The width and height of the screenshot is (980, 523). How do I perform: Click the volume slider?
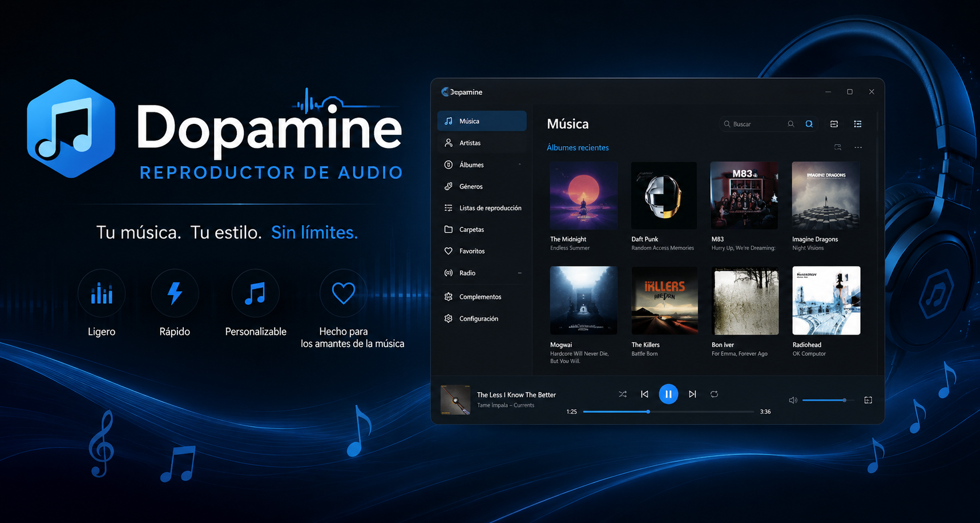click(x=828, y=400)
